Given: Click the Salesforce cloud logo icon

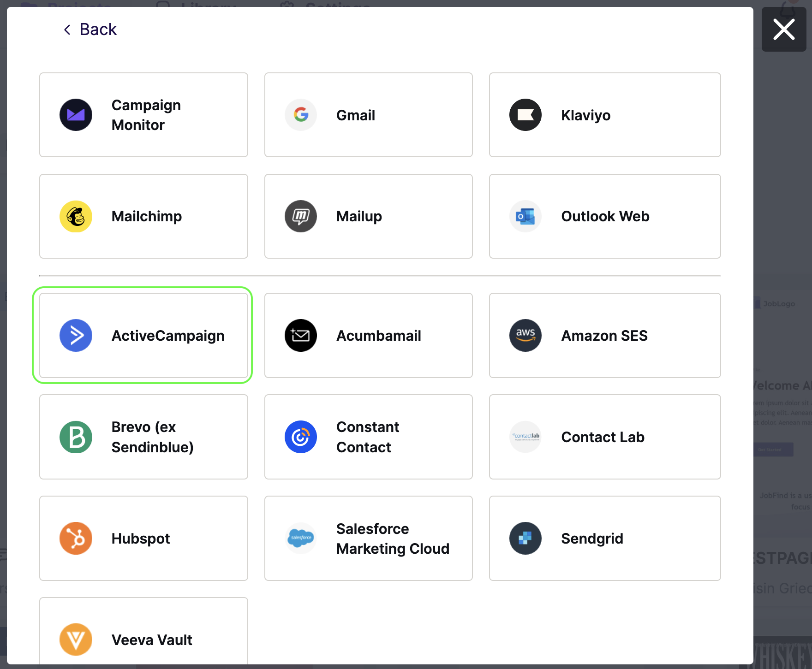Looking at the screenshot, I should pos(301,539).
